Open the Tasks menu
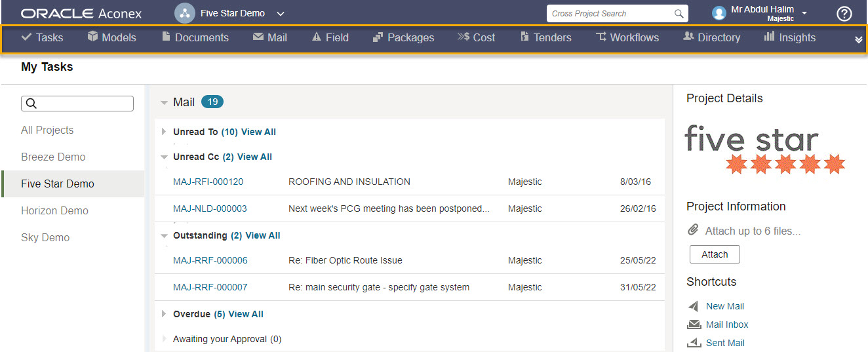 [x=43, y=37]
